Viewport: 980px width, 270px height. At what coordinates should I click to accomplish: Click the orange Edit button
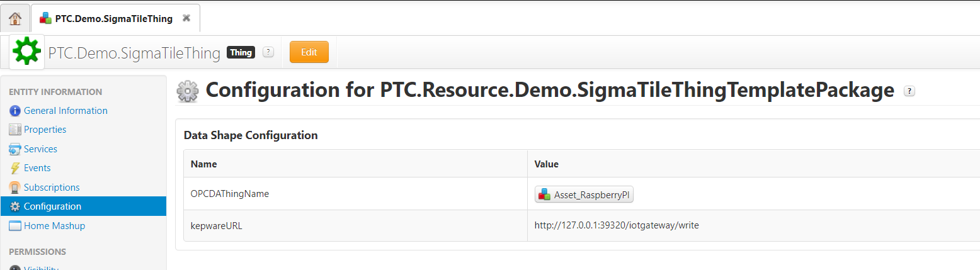click(309, 52)
